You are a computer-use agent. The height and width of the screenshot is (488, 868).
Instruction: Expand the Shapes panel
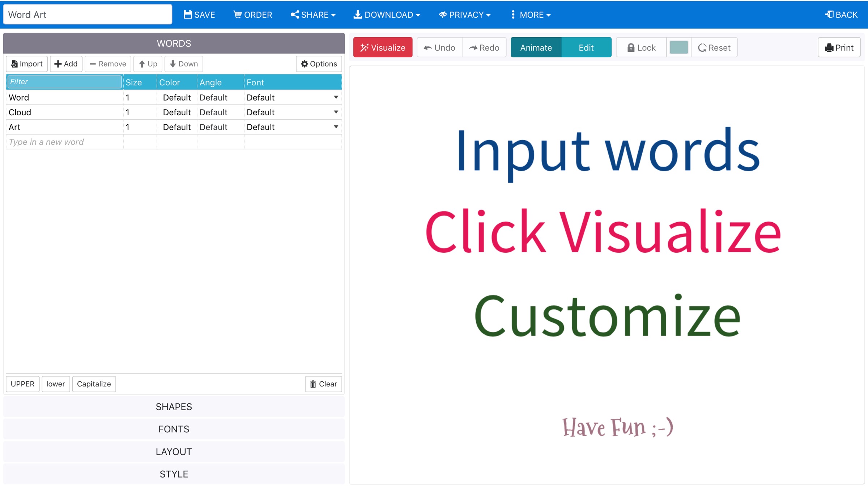click(x=174, y=407)
